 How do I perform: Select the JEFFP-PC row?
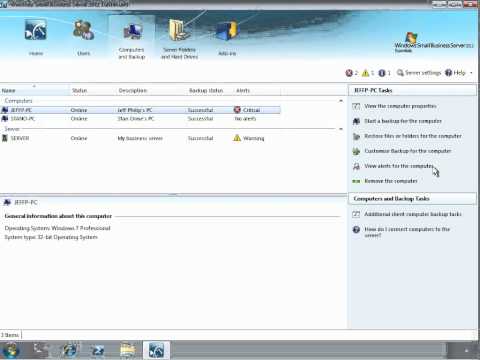pos(140,110)
